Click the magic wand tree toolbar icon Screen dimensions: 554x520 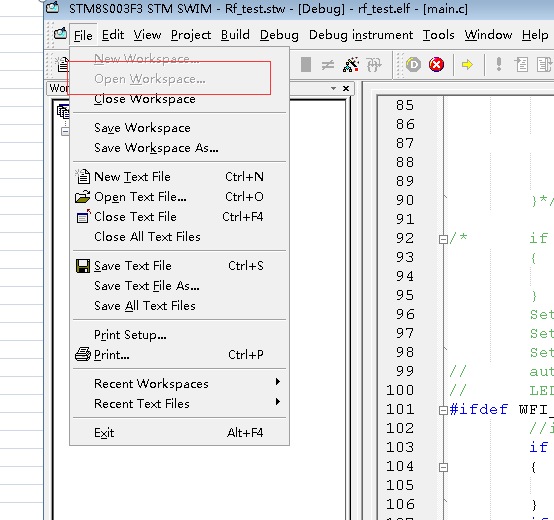pyautogui.click(x=351, y=65)
